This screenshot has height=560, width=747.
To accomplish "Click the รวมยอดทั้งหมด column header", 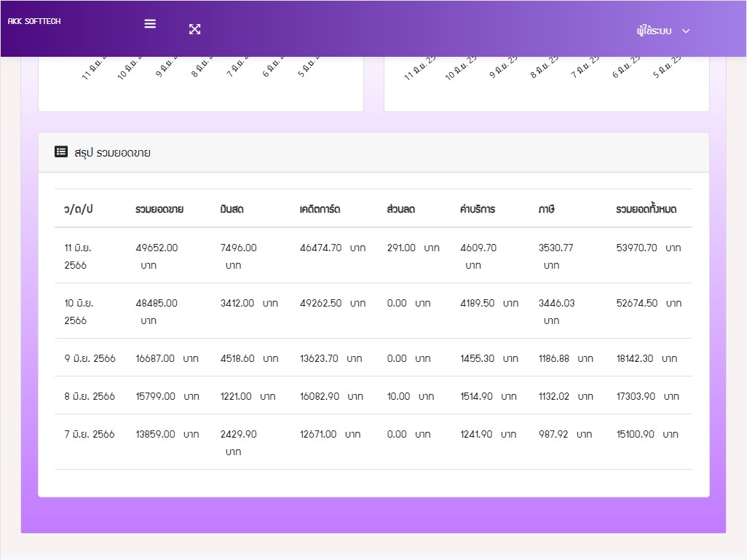I will click(x=647, y=209).
